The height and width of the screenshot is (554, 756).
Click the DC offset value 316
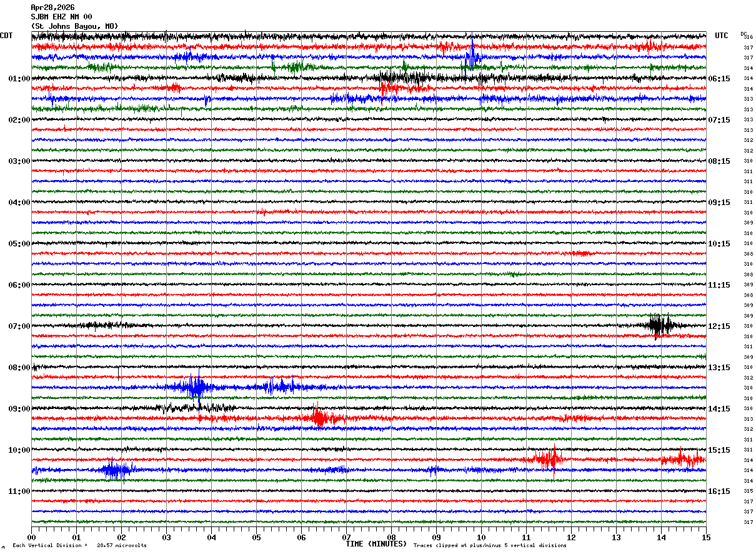coord(748,38)
